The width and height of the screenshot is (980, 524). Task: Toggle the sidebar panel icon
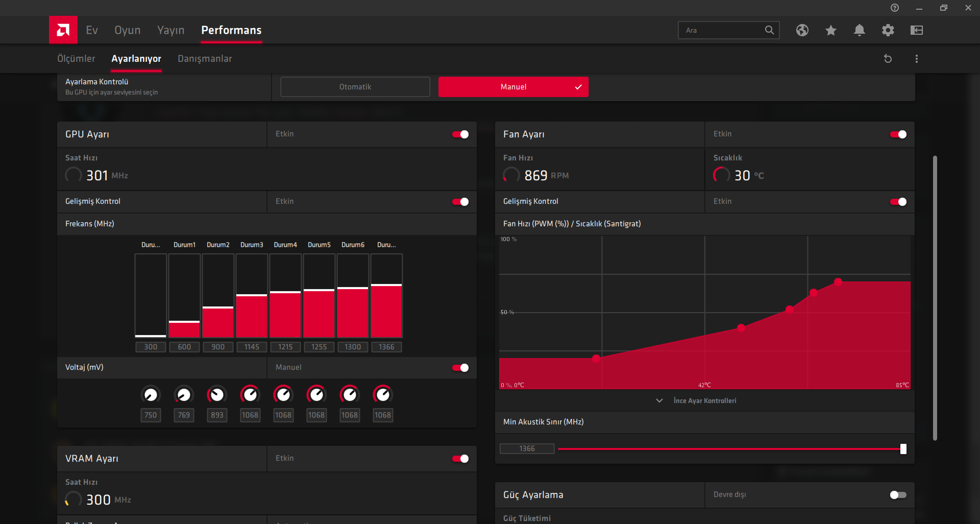(x=917, y=30)
